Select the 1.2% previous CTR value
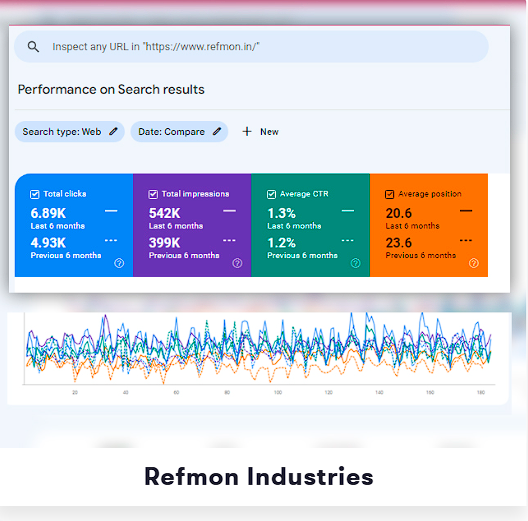Screen dimensions: 528x521 (282, 243)
